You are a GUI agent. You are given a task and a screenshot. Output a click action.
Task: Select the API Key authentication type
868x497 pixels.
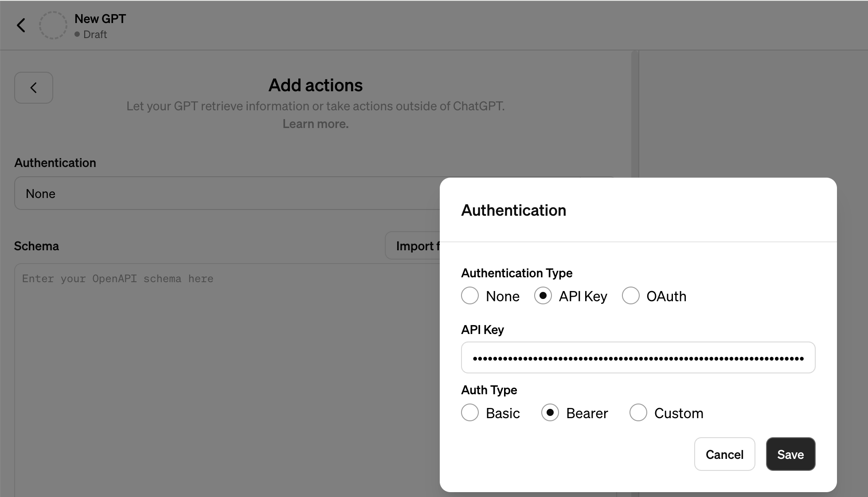point(543,295)
